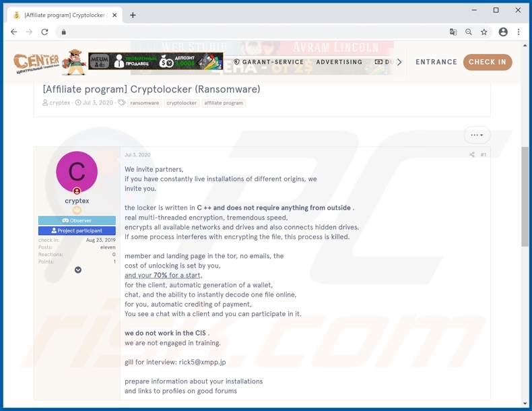Click the scrollbar up arrow
Image resolution: width=532 pixels, height=411 pixels.
[x=525, y=44]
